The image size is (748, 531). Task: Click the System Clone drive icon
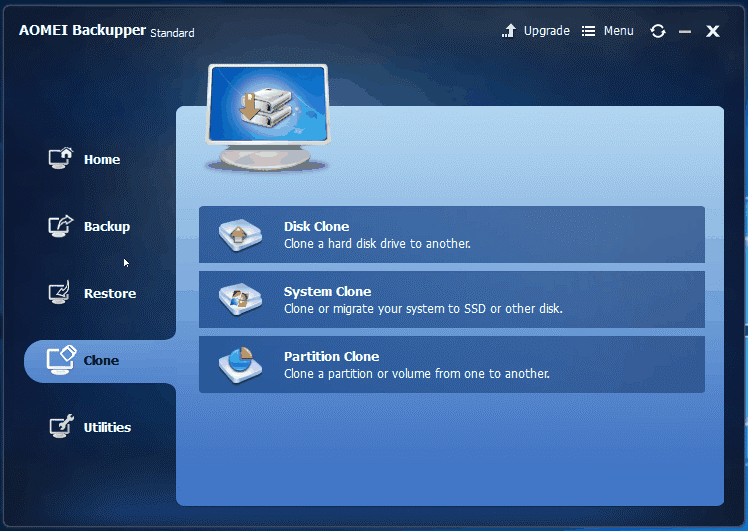tap(240, 300)
